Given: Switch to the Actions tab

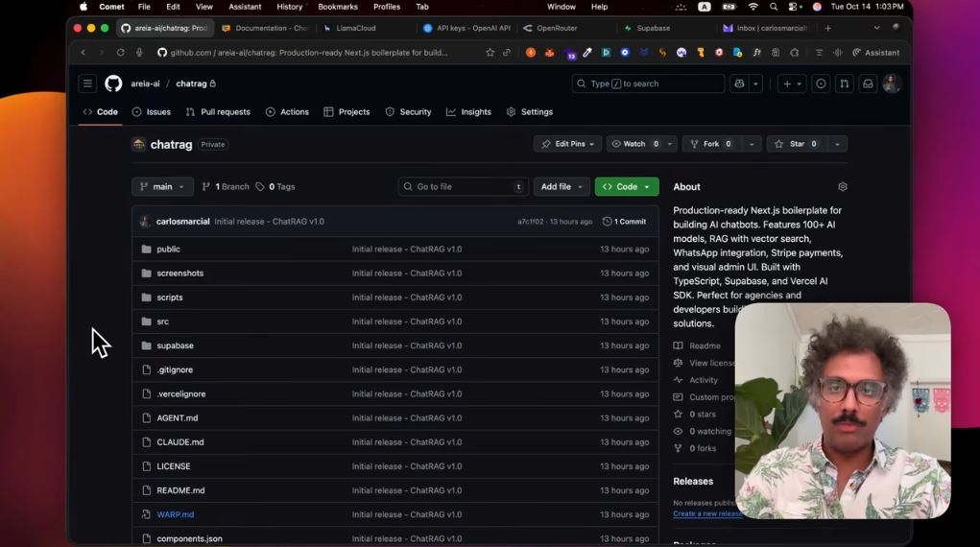Looking at the screenshot, I should 288,112.
